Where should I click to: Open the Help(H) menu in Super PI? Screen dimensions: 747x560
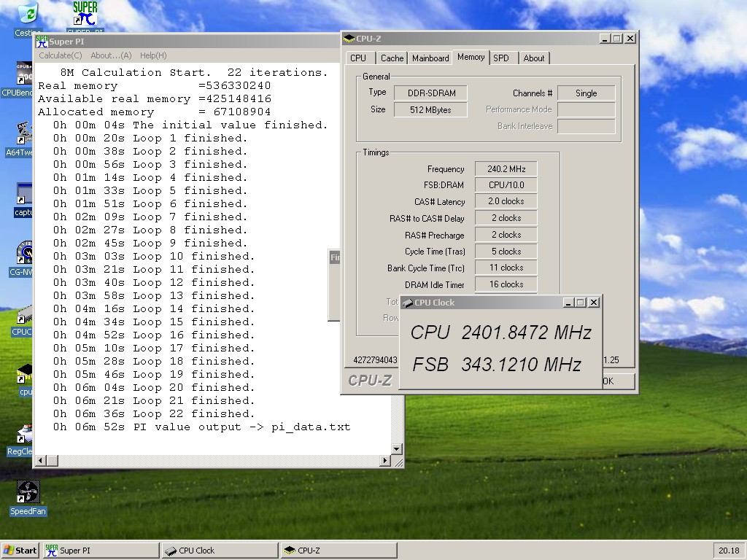pyautogui.click(x=153, y=55)
